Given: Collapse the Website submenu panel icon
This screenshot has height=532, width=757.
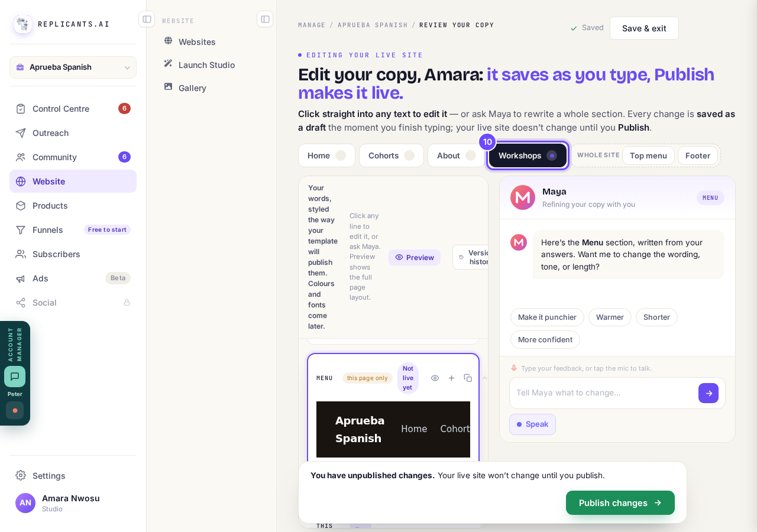Looking at the screenshot, I should tap(265, 19).
